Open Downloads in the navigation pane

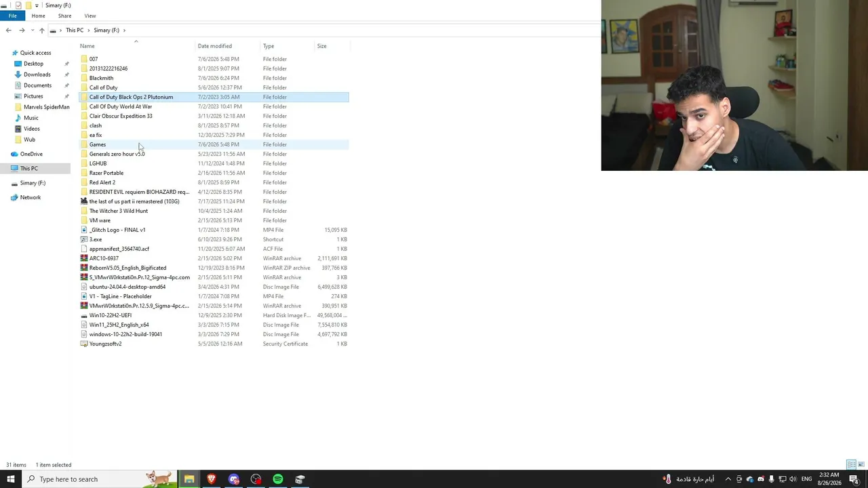tap(37, 75)
